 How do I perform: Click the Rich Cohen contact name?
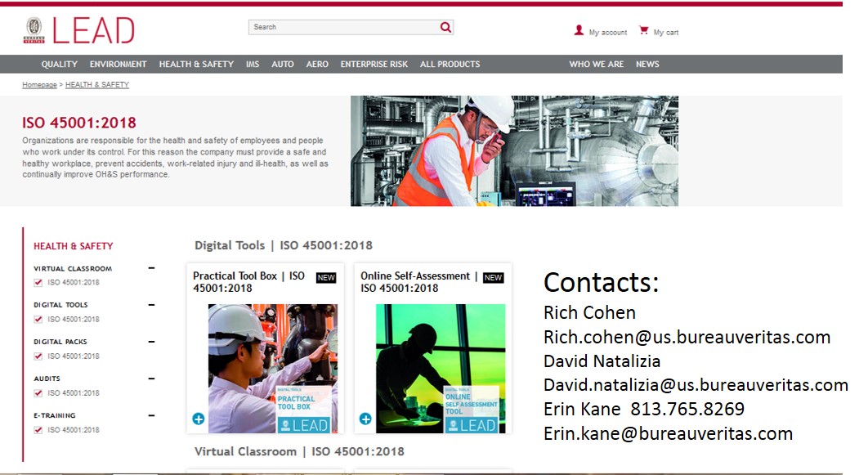tap(589, 313)
